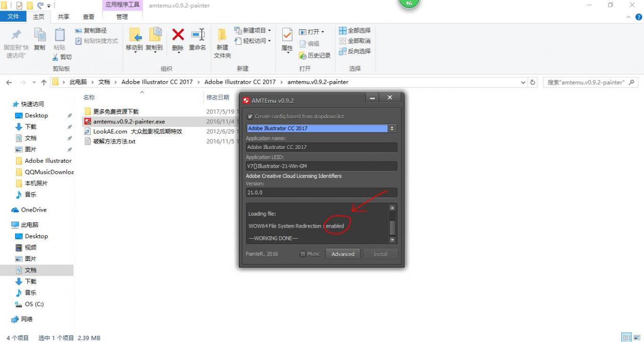The width and height of the screenshot is (644, 342).
Task: Click the Back navigation arrow
Action: tap(9, 82)
